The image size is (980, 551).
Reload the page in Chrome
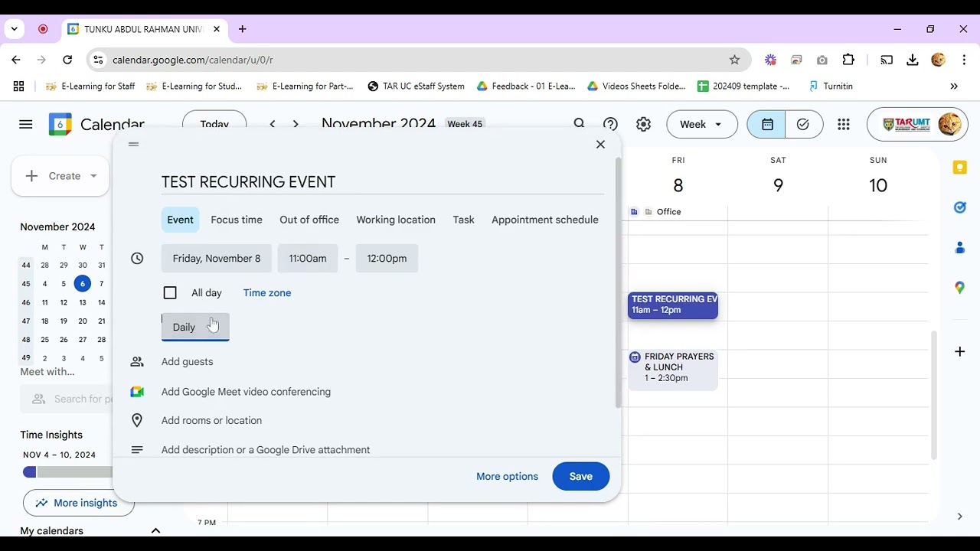[x=67, y=60]
